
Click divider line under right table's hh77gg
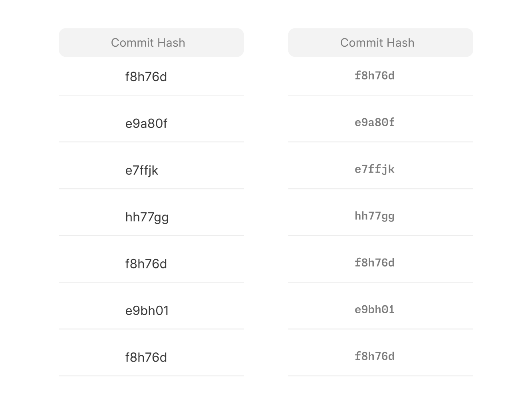(x=380, y=235)
